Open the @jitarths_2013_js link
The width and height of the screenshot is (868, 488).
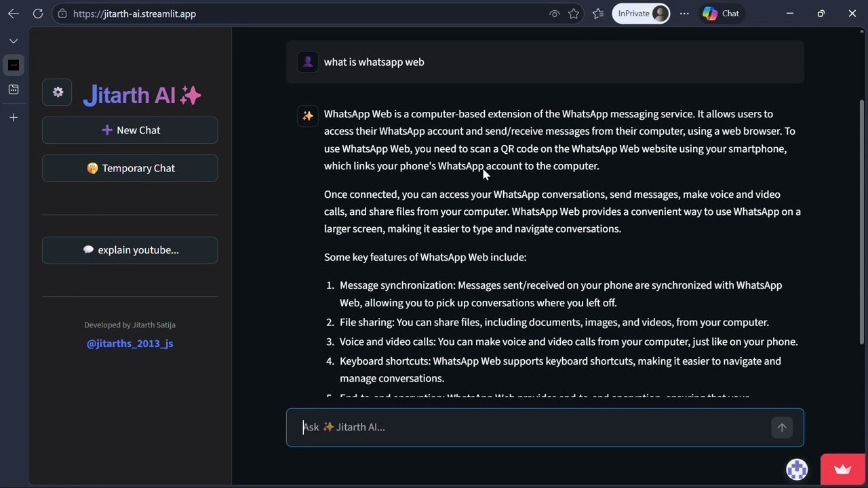point(130,344)
